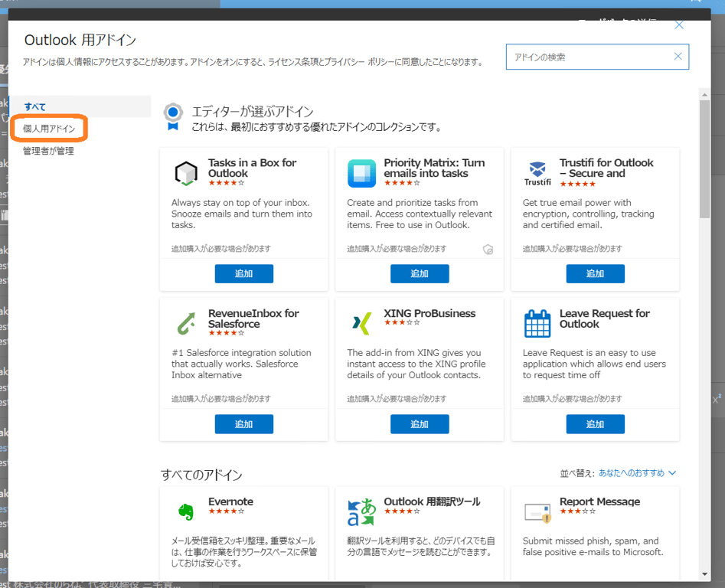Click the RevenueInbox green hook icon

(186, 324)
